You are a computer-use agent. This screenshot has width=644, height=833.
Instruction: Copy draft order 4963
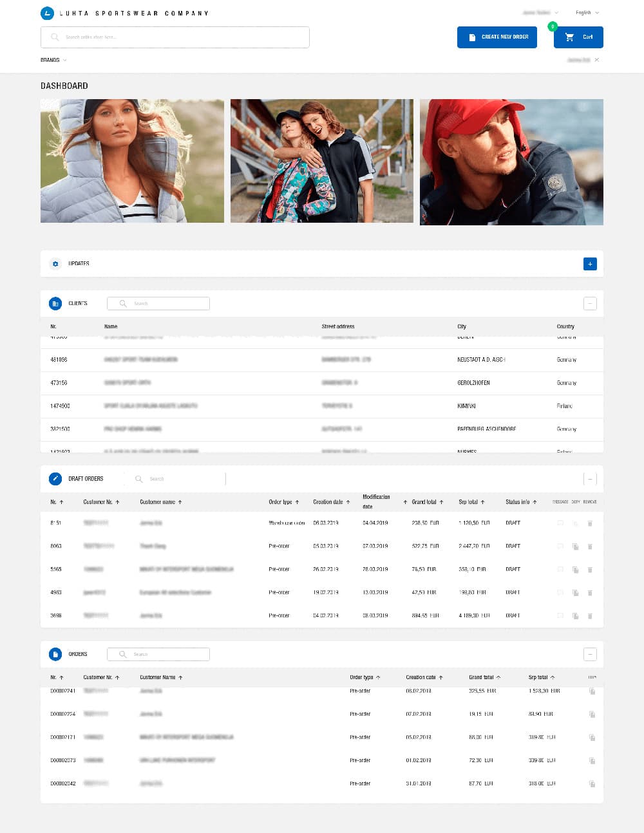coord(575,593)
